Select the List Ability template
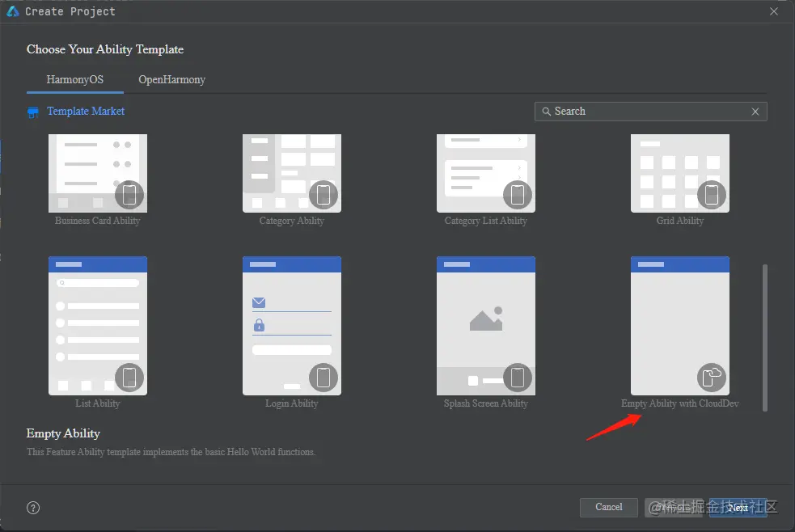The height and width of the screenshot is (532, 795). 98,326
